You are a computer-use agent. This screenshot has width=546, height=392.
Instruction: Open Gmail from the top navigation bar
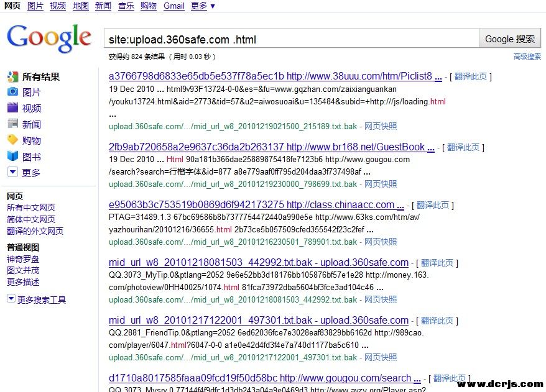[174, 6]
